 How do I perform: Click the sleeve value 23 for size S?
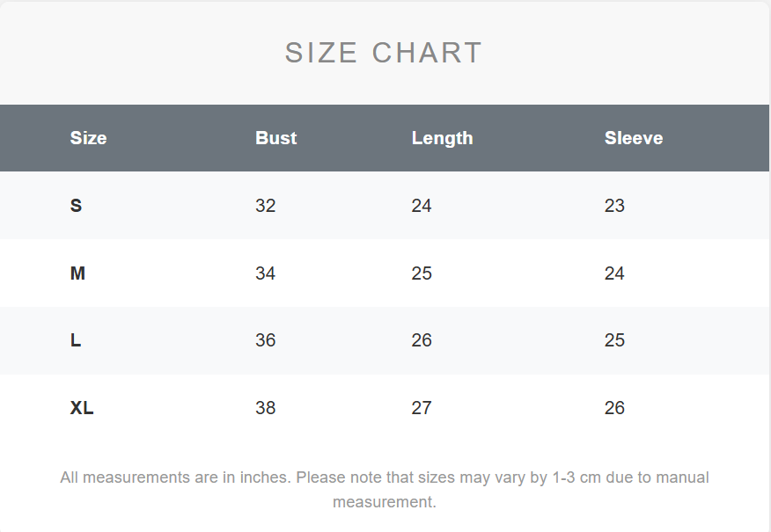coord(614,206)
